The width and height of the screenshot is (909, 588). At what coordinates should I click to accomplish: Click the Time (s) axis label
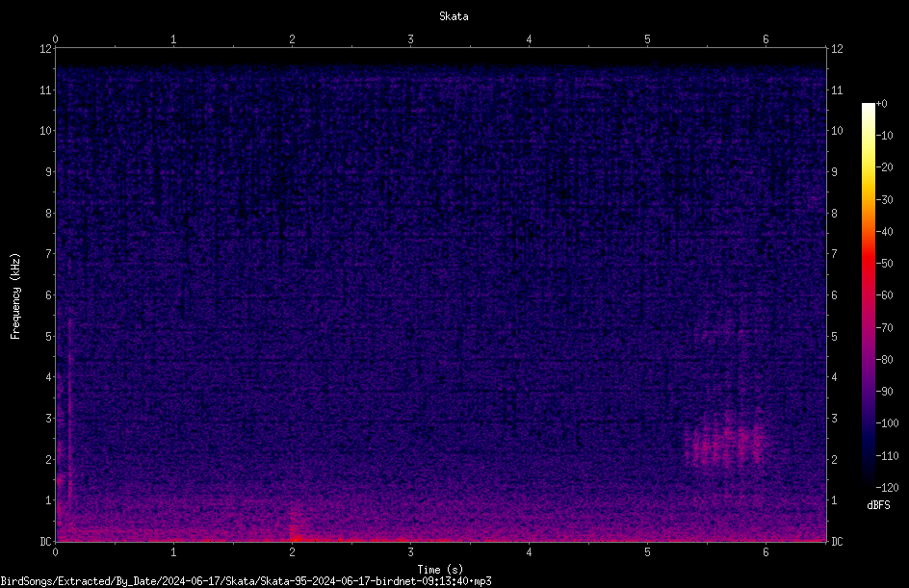440,570
